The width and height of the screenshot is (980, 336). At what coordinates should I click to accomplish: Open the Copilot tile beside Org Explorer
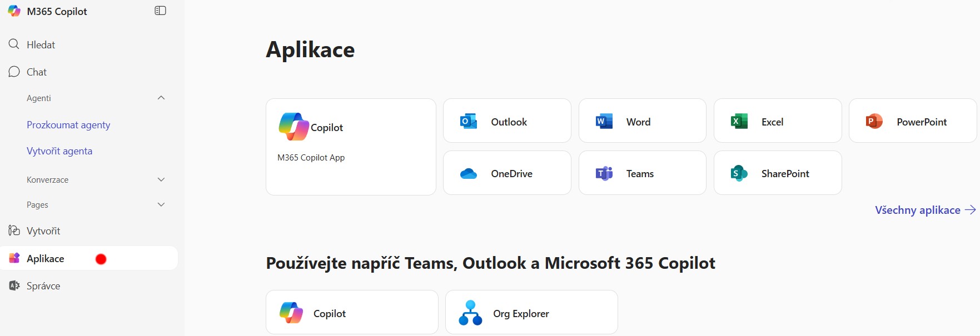coord(352,312)
